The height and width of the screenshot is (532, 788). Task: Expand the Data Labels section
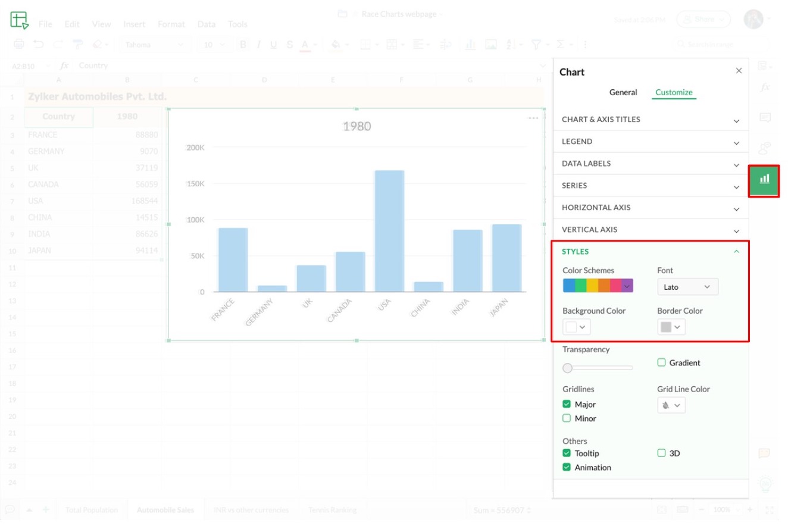click(651, 164)
